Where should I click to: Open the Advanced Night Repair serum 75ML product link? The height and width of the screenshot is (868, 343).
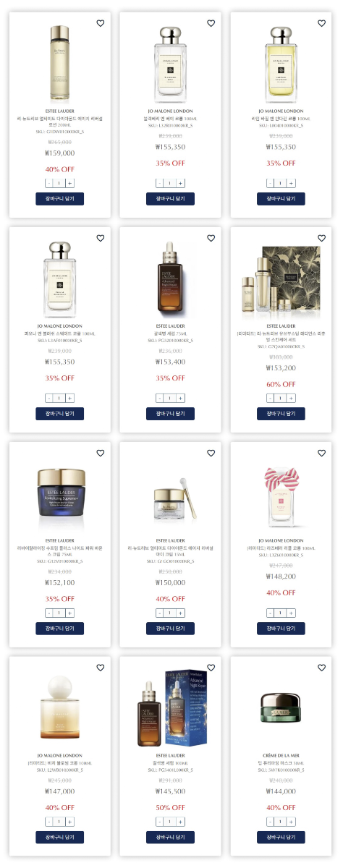point(171,333)
